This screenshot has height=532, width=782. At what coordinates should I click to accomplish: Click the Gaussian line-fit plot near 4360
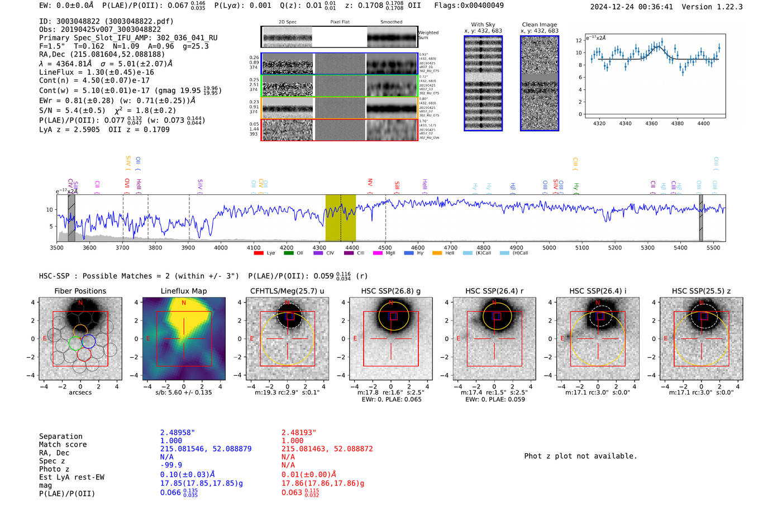[x=655, y=75]
